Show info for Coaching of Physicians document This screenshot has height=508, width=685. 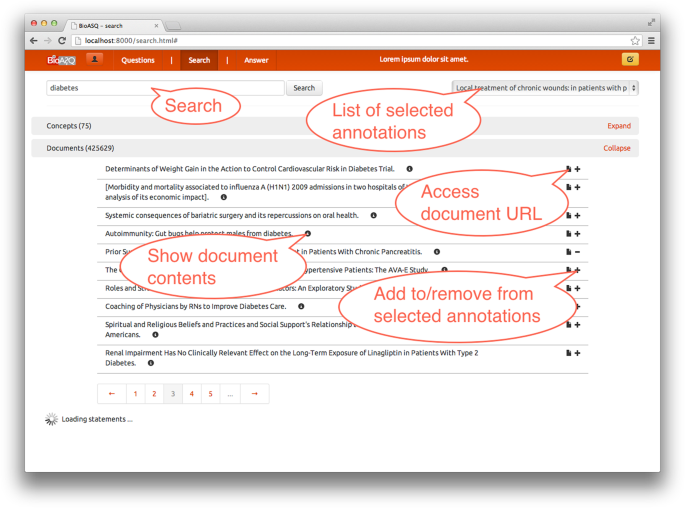tap(301, 307)
